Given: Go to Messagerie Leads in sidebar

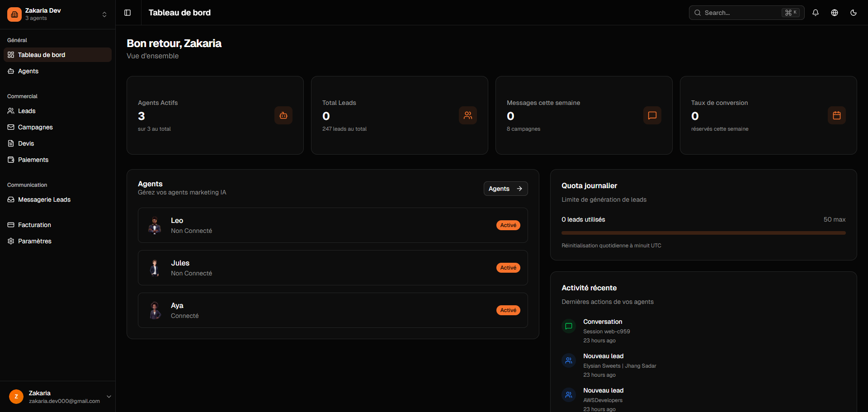Looking at the screenshot, I should (x=44, y=199).
